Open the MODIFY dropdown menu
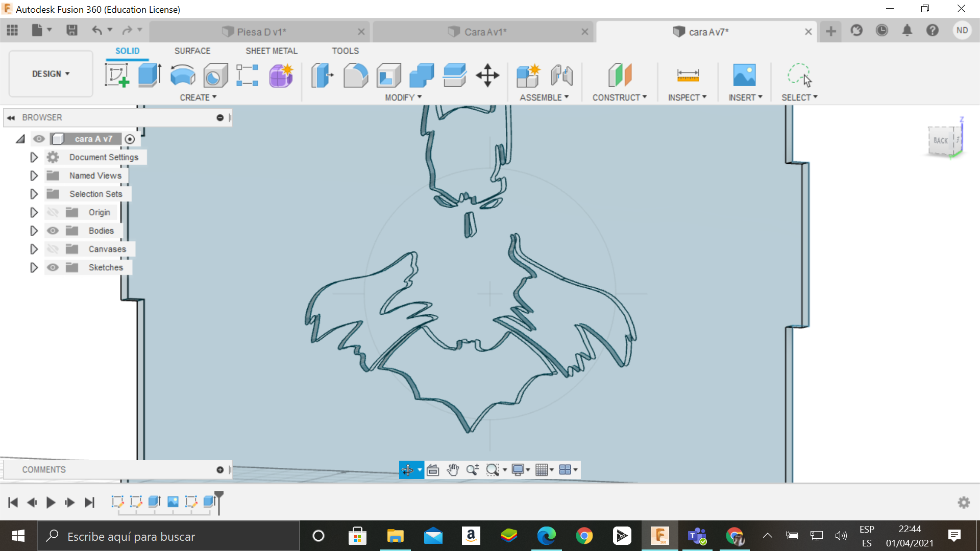980x551 pixels. coord(403,97)
